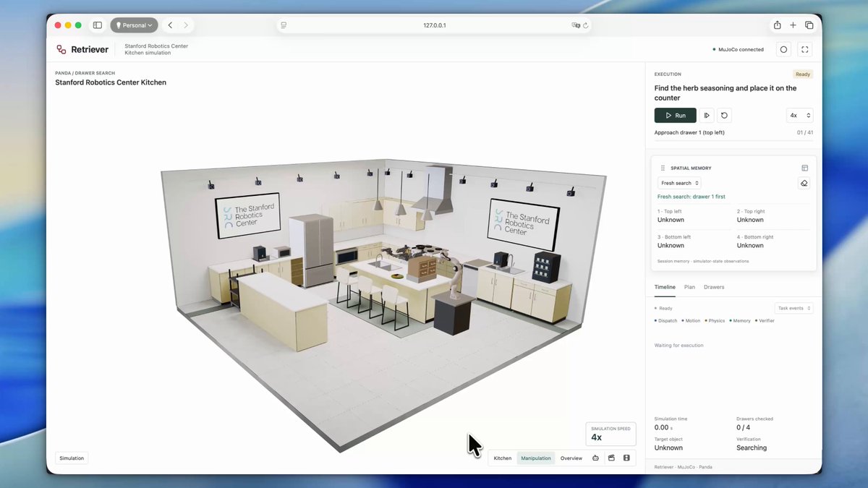
Task: Select the Manipulation view tab
Action: coord(536,458)
